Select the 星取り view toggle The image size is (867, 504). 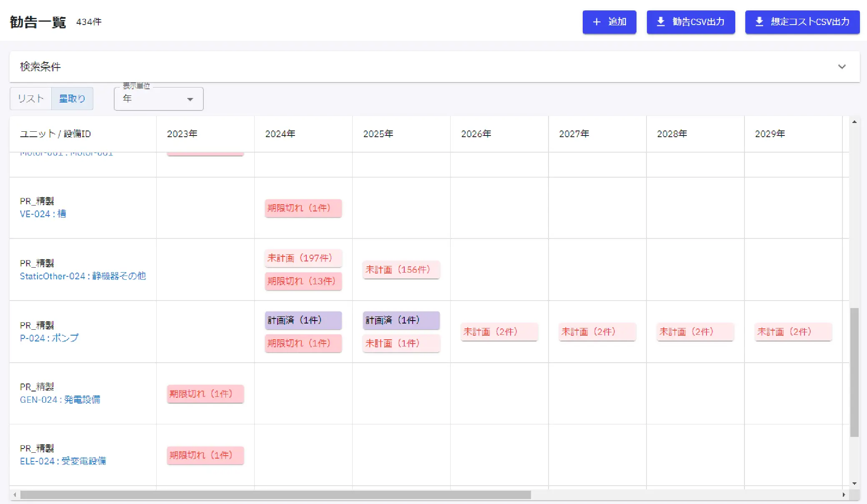click(x=72, y=99)
